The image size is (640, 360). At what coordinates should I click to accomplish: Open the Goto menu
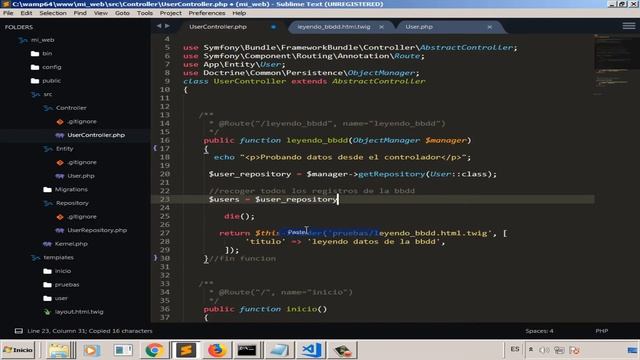click(x=122, y=13)
